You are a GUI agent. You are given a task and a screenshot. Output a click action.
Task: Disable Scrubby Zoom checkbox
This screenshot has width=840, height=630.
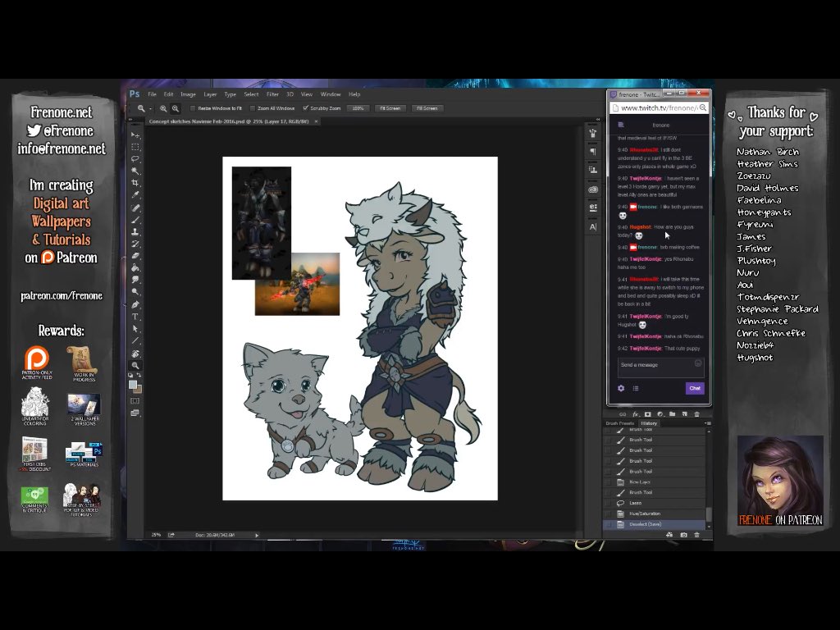click(x=305, y=108)
